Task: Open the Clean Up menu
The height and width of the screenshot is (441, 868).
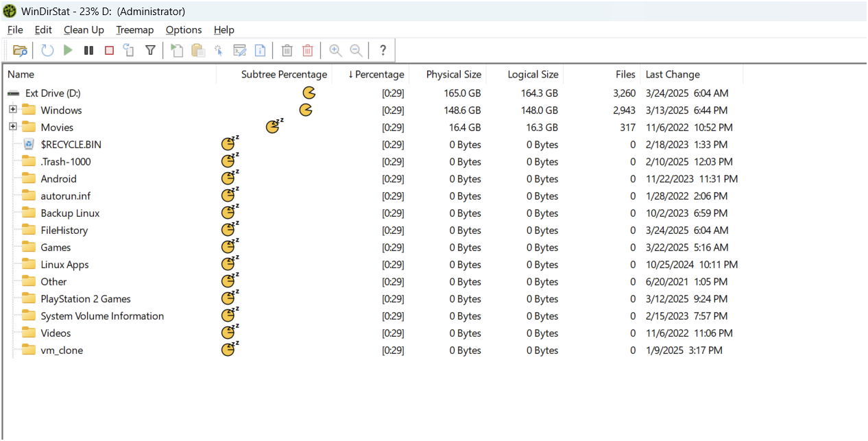Action: [x=84, y=29]
